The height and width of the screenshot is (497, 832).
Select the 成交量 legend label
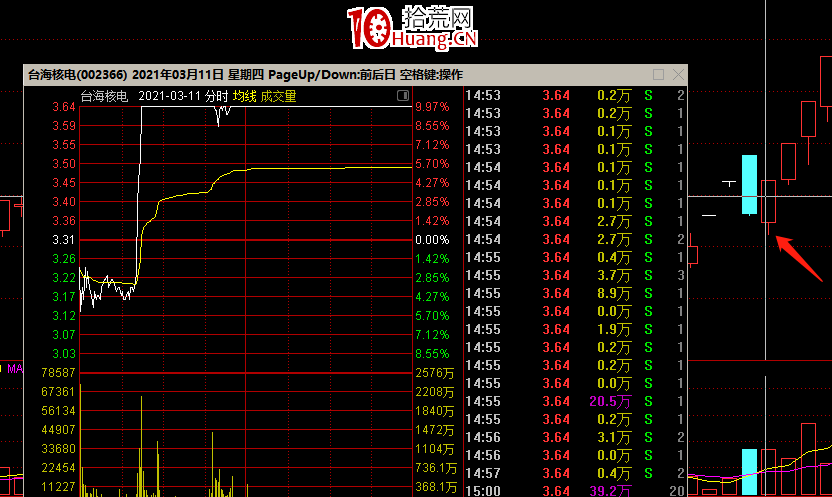(279, 96)
